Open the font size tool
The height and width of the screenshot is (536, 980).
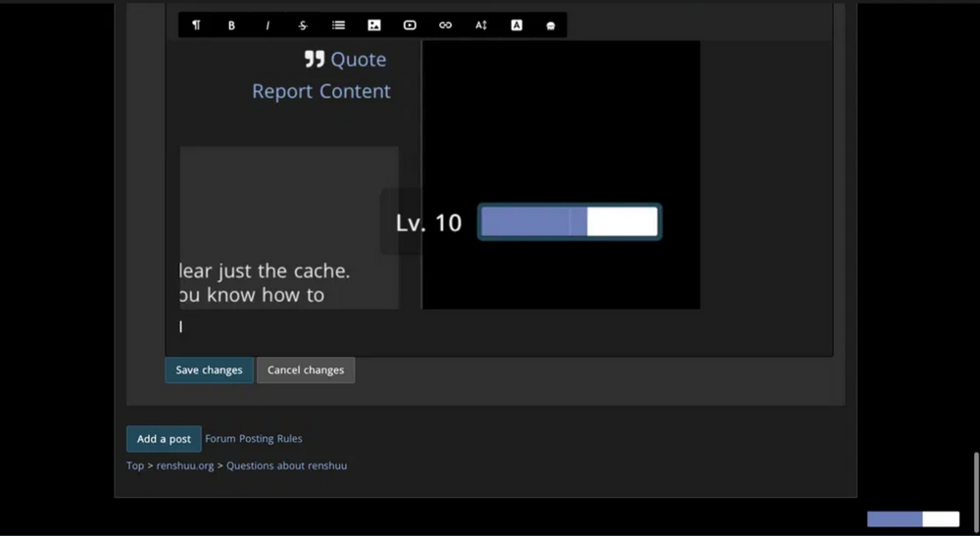(x=481, y=25)
